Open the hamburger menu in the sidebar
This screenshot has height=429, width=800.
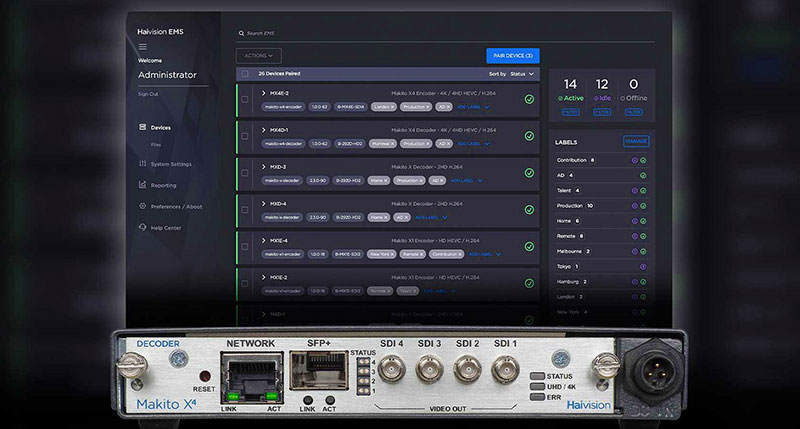click(142, 46)
